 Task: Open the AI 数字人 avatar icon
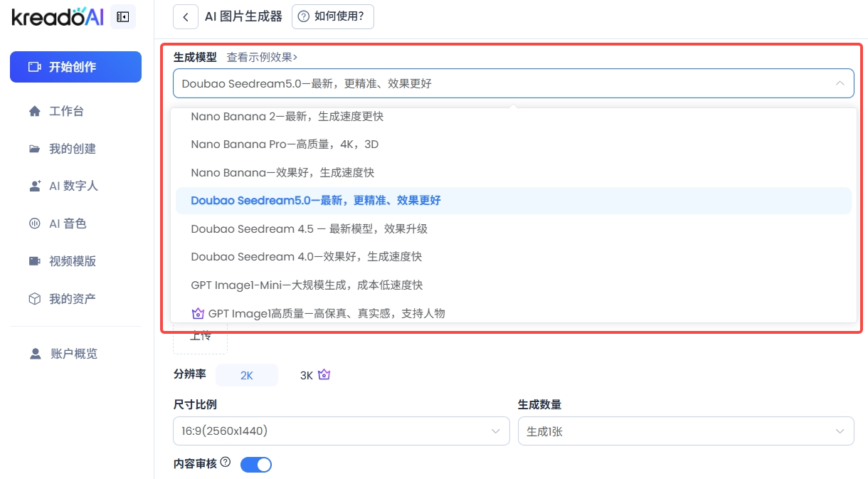click(x=34, y=186)
